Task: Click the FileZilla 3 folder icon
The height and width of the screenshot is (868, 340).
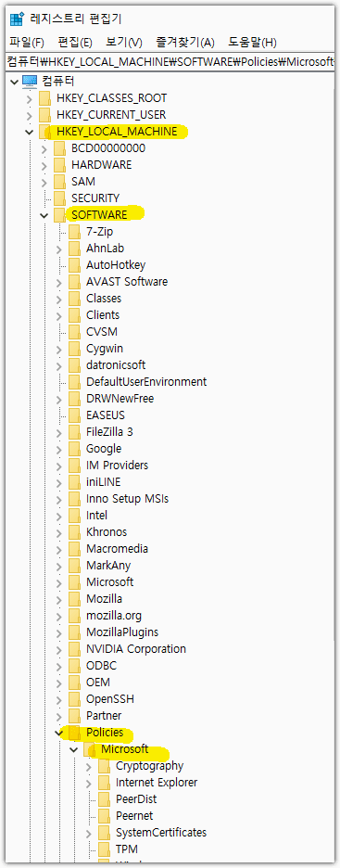Action: coord(75,432)
